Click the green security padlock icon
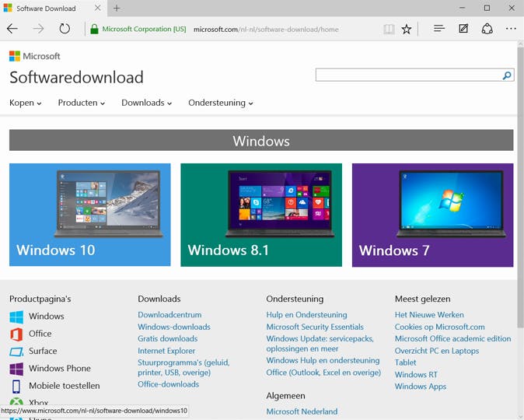 (x=94, y=29)
